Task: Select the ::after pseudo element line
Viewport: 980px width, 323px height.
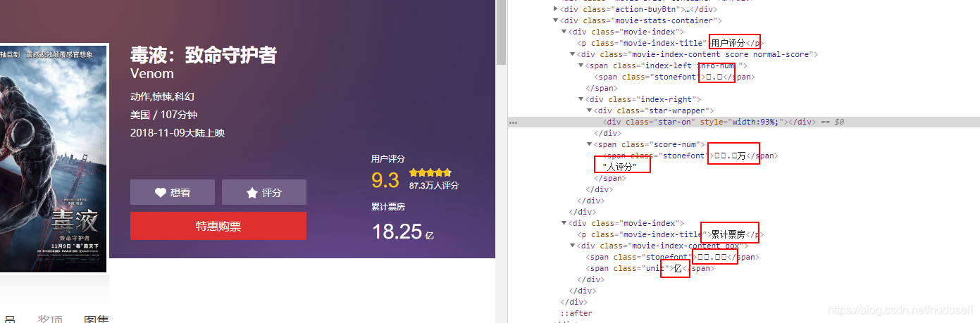Action: (576, 313)
